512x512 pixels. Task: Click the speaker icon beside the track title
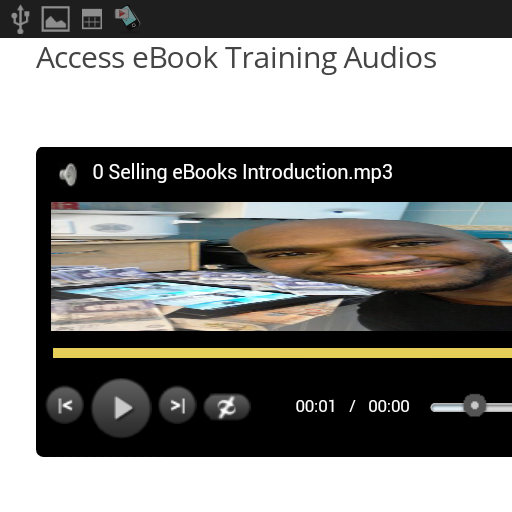68,174
